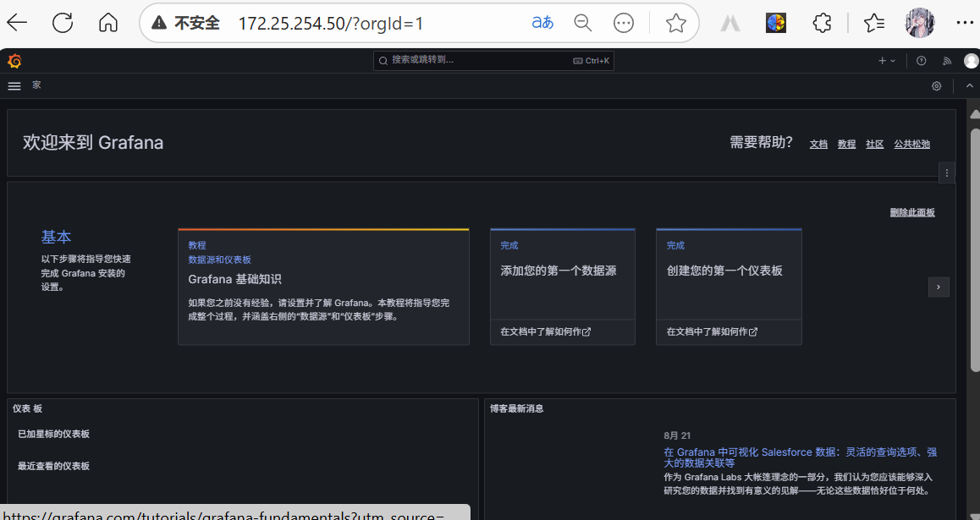
Task: Click the Grafana logo
Action: (14, 61)
